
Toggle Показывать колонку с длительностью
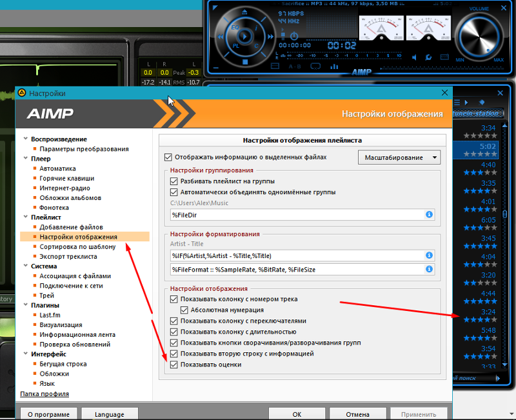174,332
